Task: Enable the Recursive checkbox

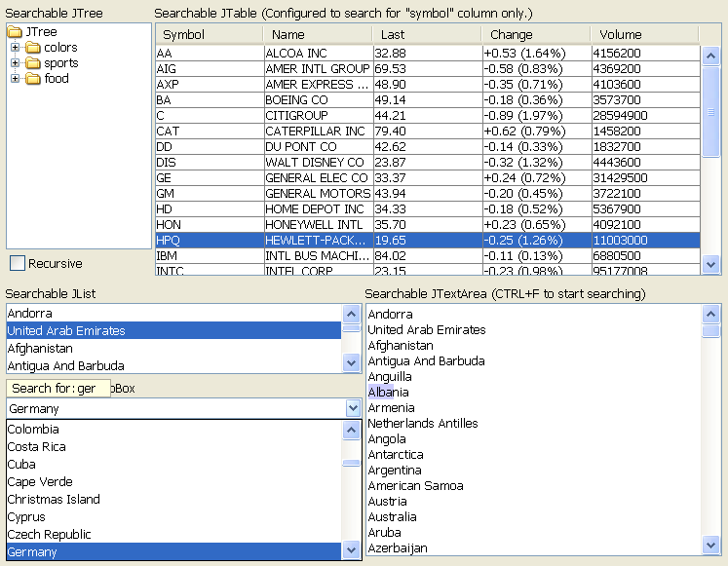Action: click(18, 263)
